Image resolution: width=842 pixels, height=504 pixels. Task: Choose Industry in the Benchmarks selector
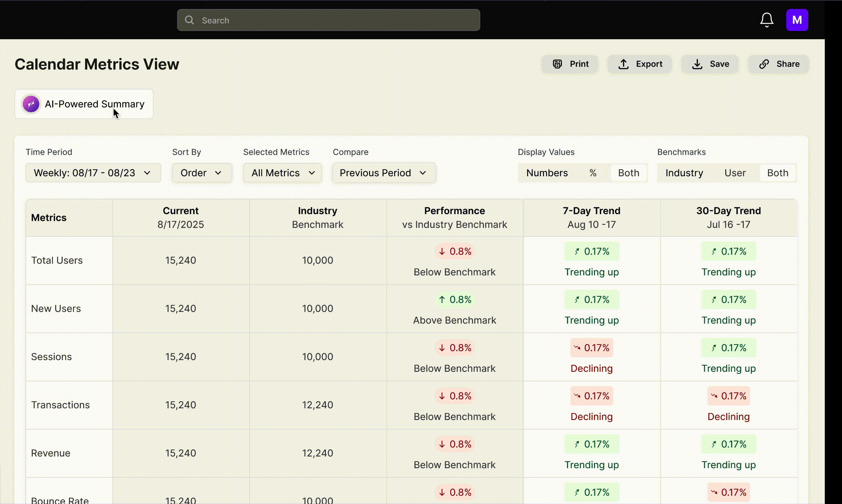pyautogui.click(x=684, y=173)
